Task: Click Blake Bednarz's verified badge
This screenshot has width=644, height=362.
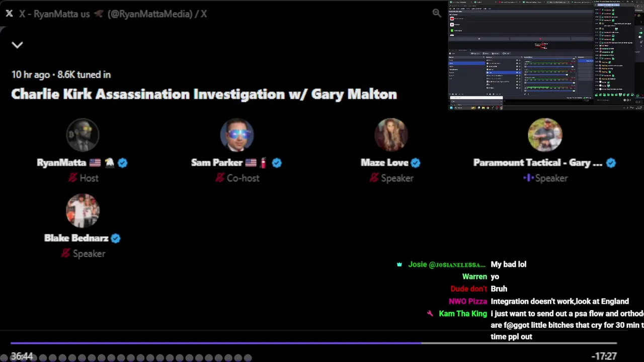Action: tap(115, 238)
